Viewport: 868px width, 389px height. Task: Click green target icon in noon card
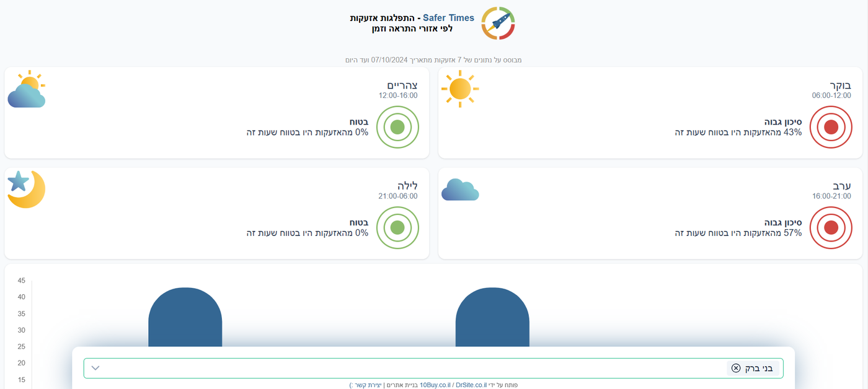[x=397, y=128]
